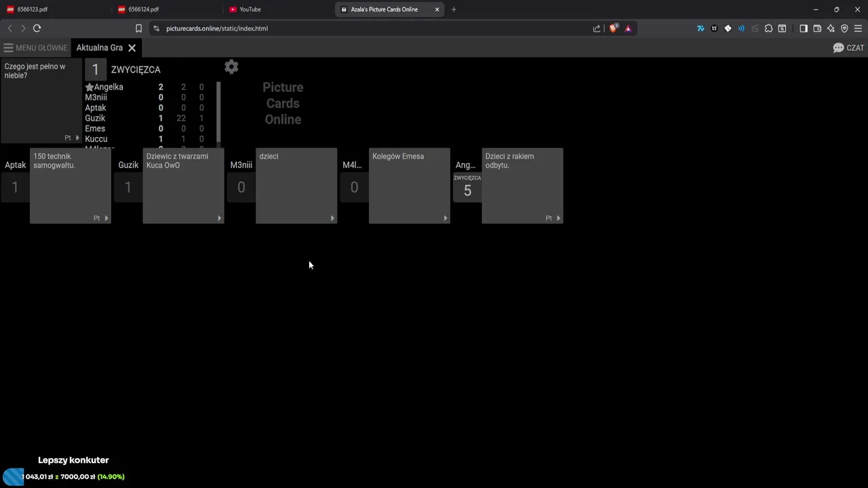Expand arrow on 'Dzieci z rakiem odbytu.' card
Viewport: 868px width, 488px height.
point(558,218)
